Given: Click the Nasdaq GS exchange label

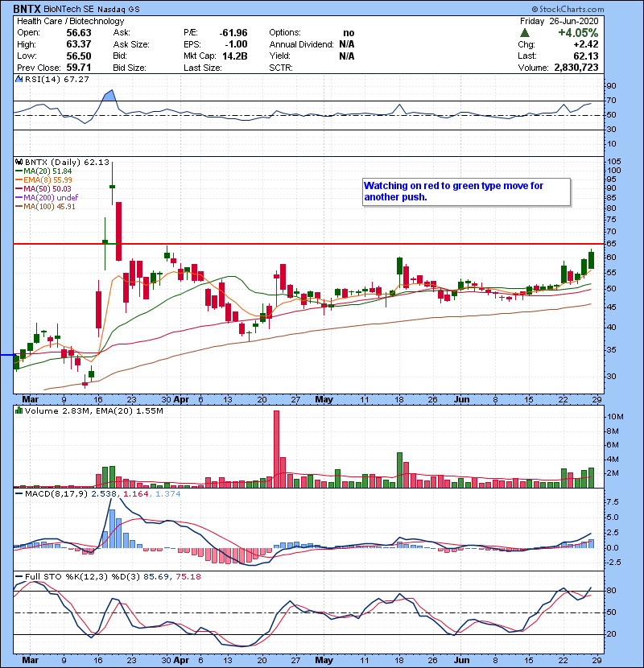Looking at the screenshot, I should coord(118,10).
